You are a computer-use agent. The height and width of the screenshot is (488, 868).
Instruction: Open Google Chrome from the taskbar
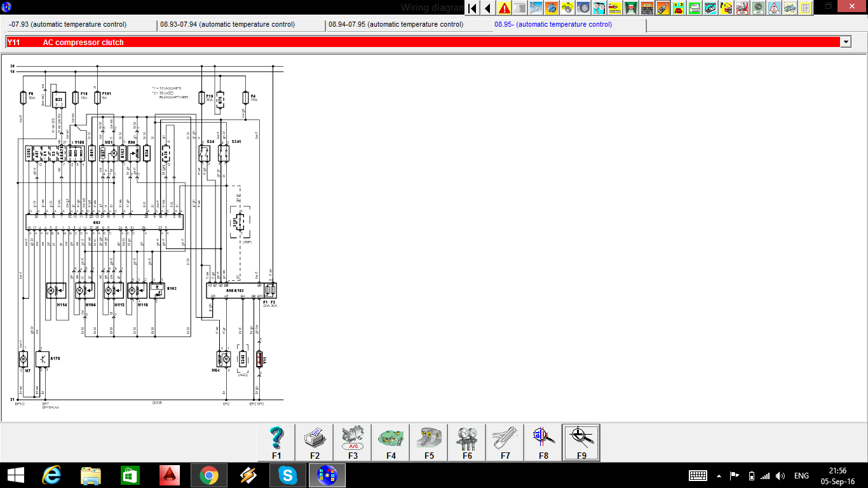point(209,475)
